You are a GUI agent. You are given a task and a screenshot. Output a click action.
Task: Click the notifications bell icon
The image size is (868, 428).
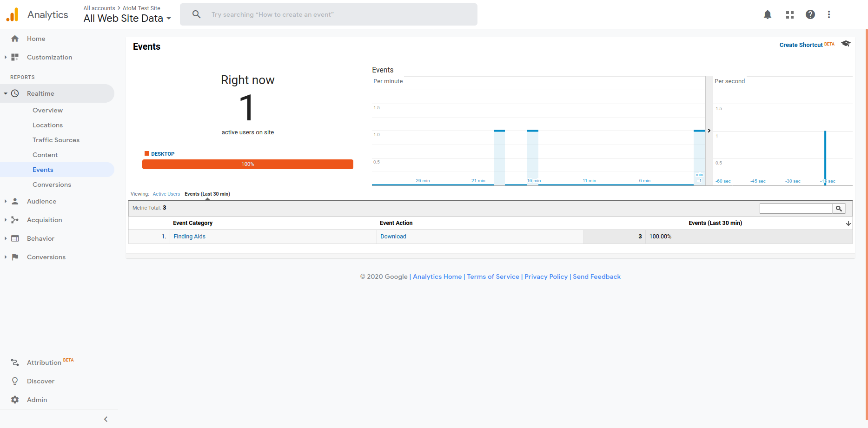(768, 14)
